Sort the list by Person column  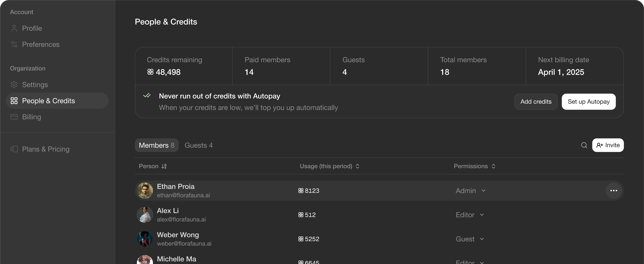point(152,166)
